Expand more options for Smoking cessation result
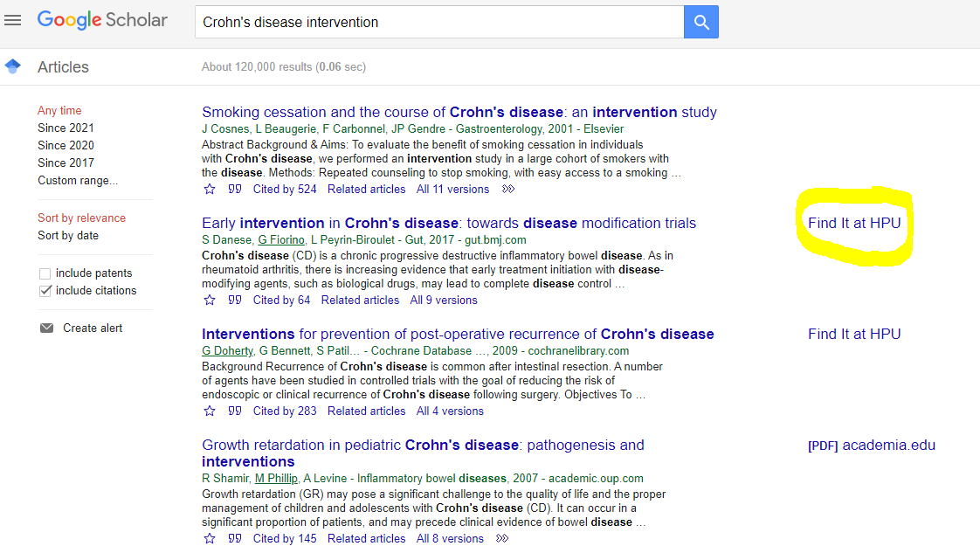This screenshot has width=980, height=560. tap(508, 189)
